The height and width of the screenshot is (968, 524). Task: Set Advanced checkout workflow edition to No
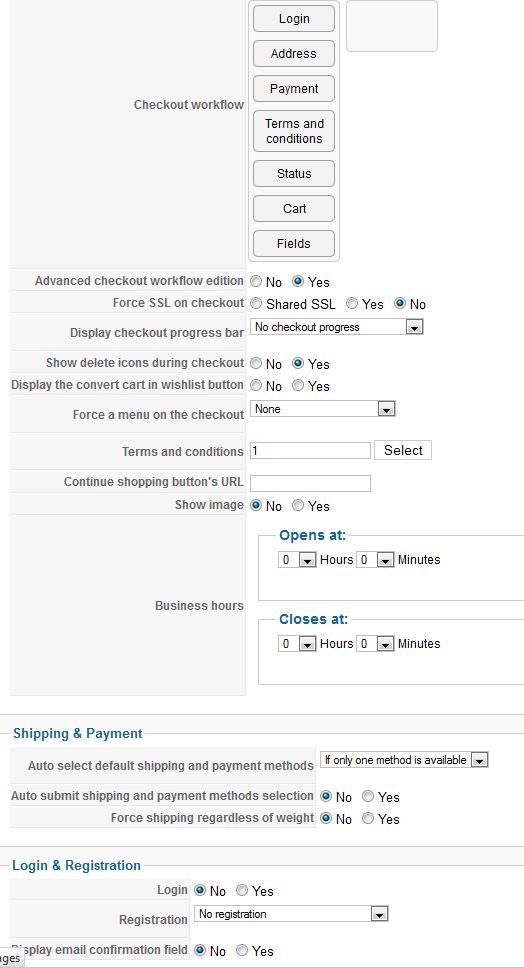point(256,282)
